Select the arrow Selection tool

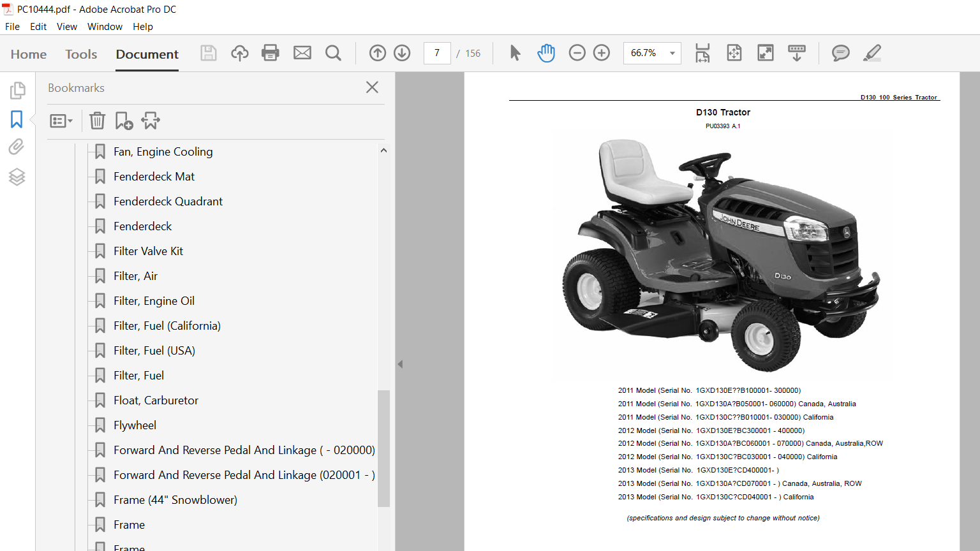tap(515, 53)
